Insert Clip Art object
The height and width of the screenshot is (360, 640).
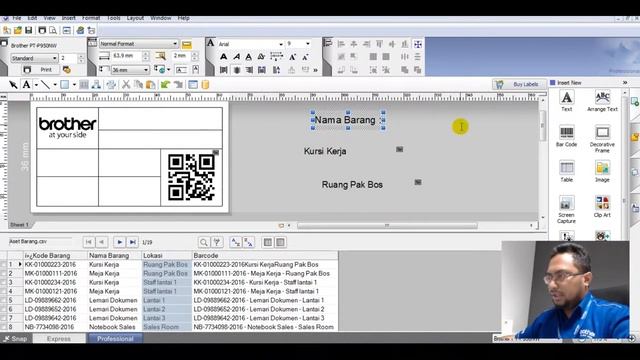pos(602,207)
